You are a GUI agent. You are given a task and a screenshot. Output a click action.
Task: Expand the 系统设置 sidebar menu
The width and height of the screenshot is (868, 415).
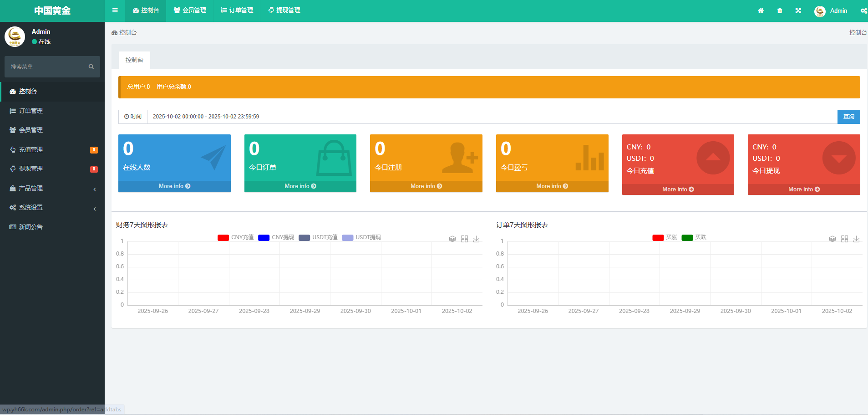[52, 208]
